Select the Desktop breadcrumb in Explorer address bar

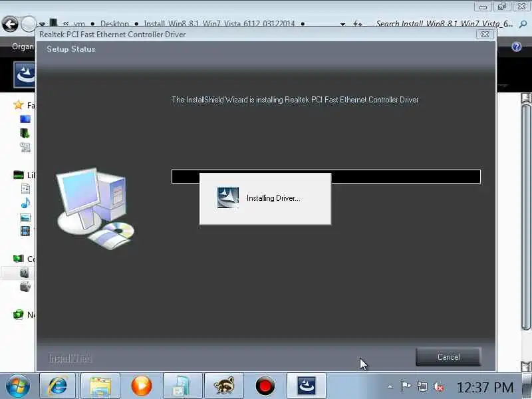(114, 24)
